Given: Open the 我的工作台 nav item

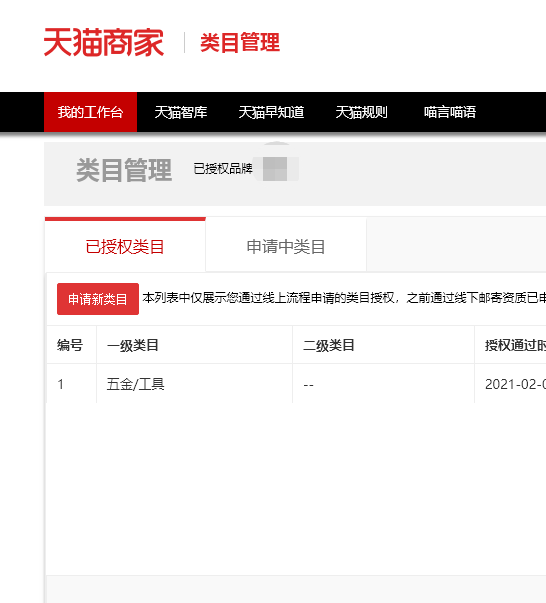Looking at the screenshot, I should coord(90,112).
